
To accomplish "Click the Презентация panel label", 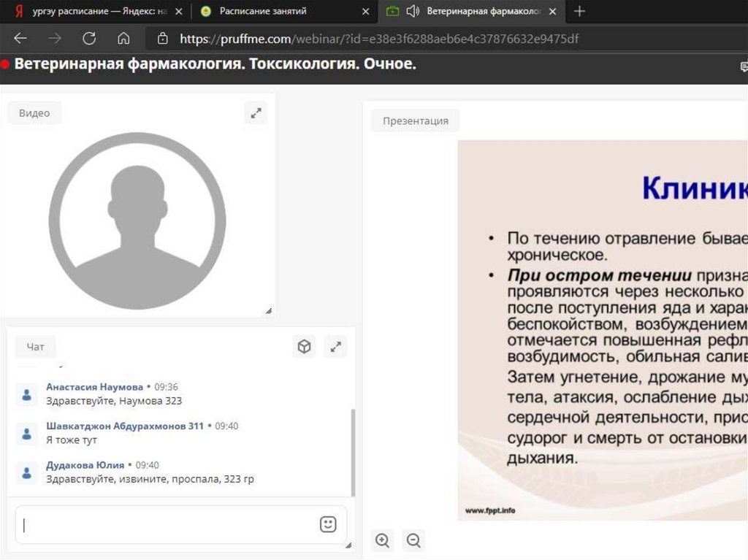I will click(415, 121).
